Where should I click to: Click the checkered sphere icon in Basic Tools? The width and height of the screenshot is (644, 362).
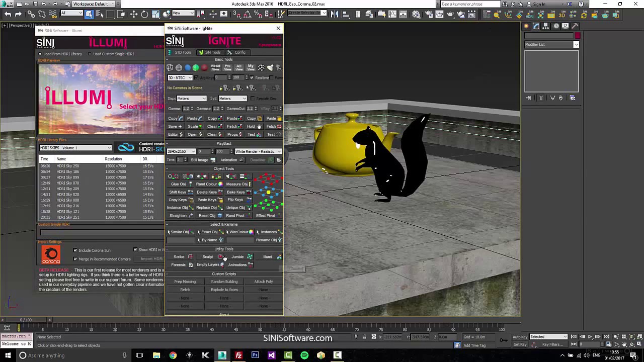coord(261,67)
